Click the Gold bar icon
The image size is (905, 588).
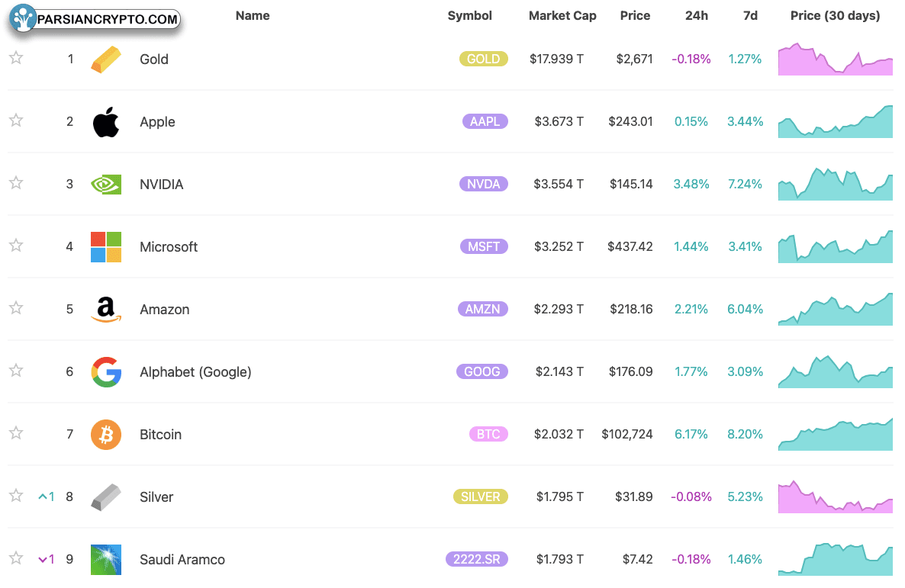point(106,59)
